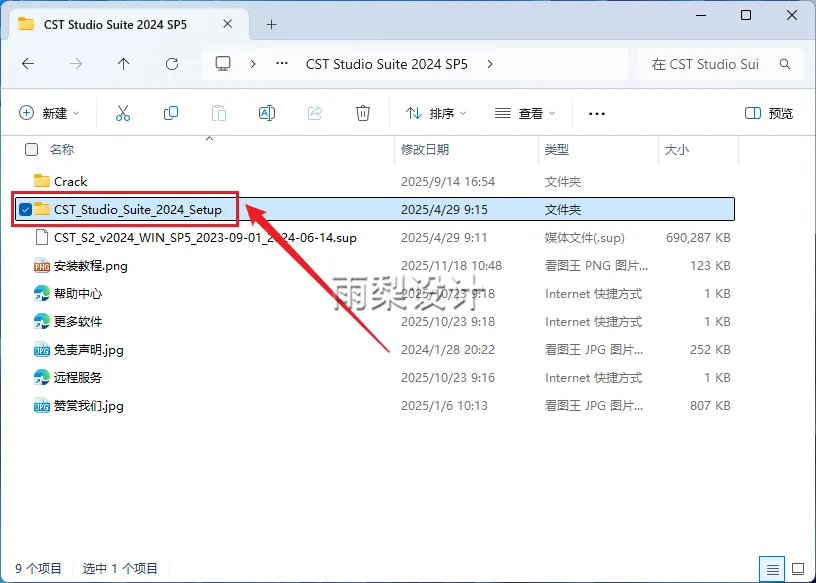Screen dimensions: 816x583
Task: Select the 远程服务 shortcut name
Action: click(x=78, y=377)
